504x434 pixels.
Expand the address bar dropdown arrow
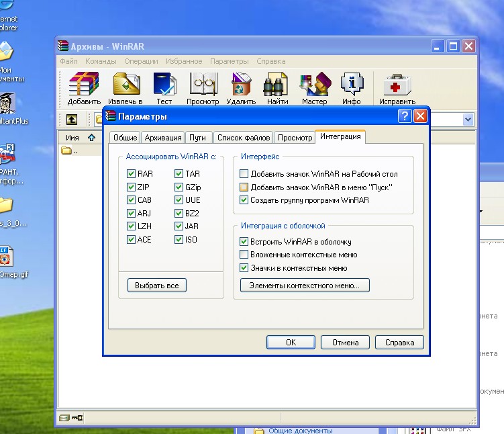(468, 120)
